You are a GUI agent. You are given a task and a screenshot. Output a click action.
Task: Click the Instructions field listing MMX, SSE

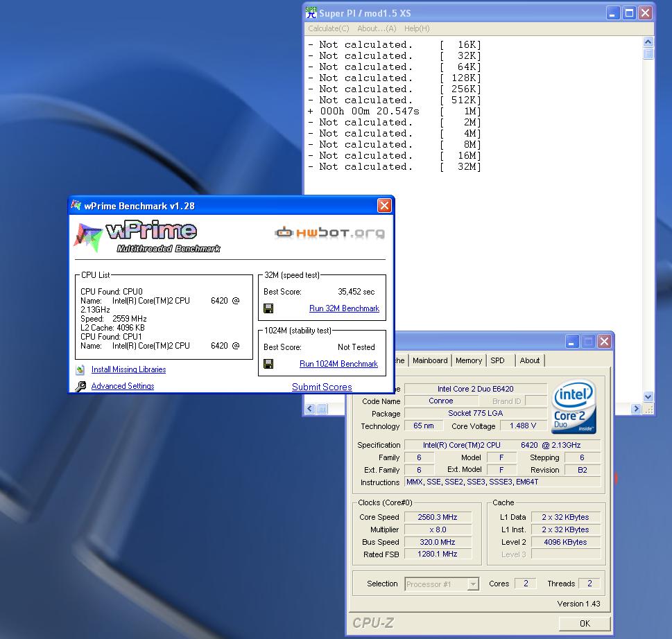click(x=502, y=482)
